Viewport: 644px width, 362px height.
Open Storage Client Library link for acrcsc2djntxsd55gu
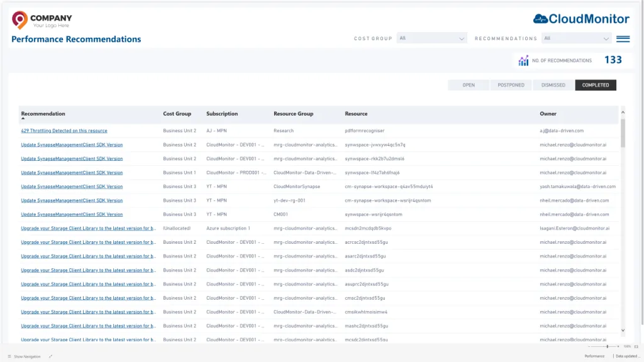88,242
